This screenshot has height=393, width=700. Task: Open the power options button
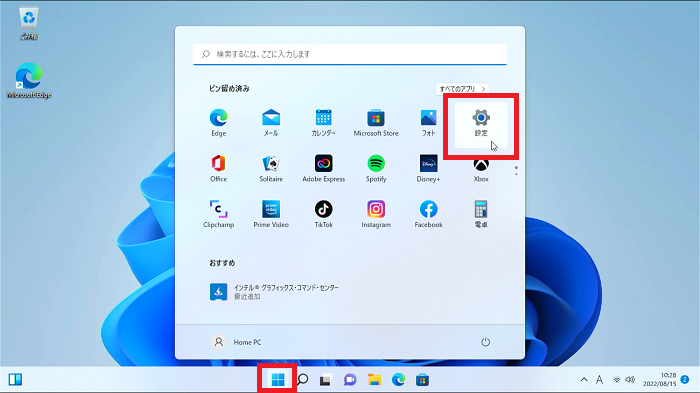point(485,342)
